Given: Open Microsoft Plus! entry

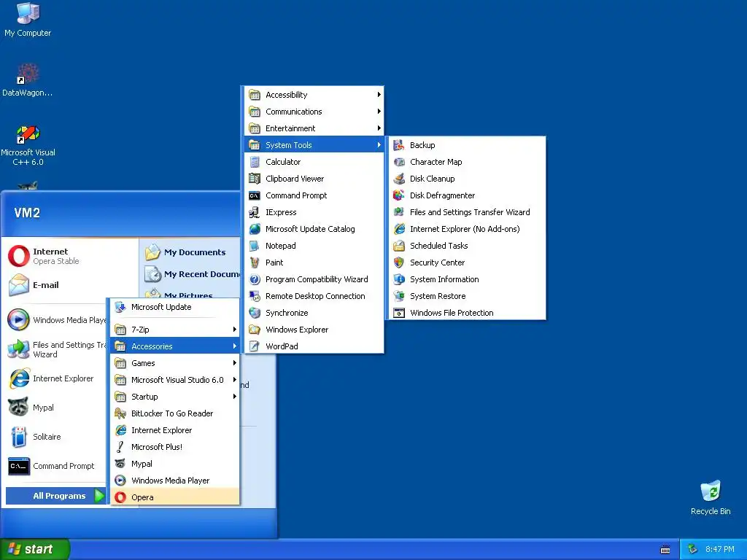Looking at the screenshot, I should click(x=174, y=447).
